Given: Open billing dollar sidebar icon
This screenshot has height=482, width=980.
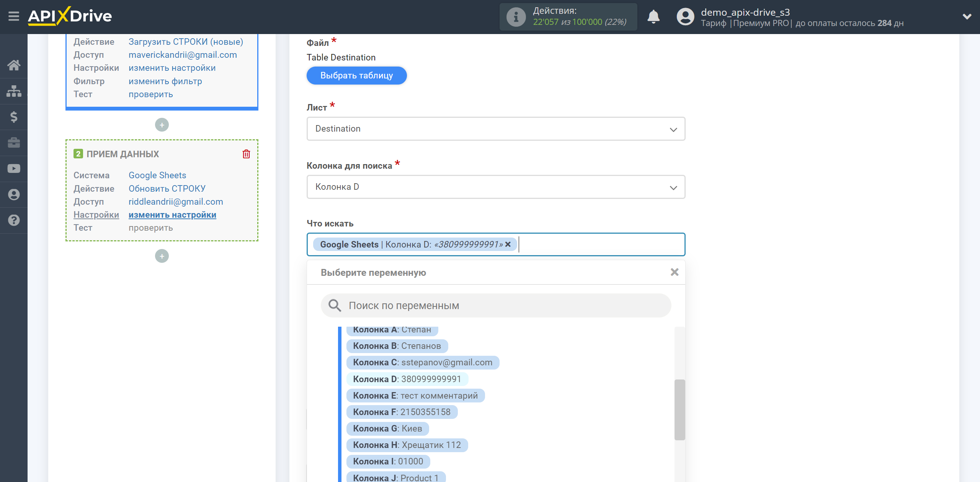Looking at the screenshot, I should (x=14, y=117).
